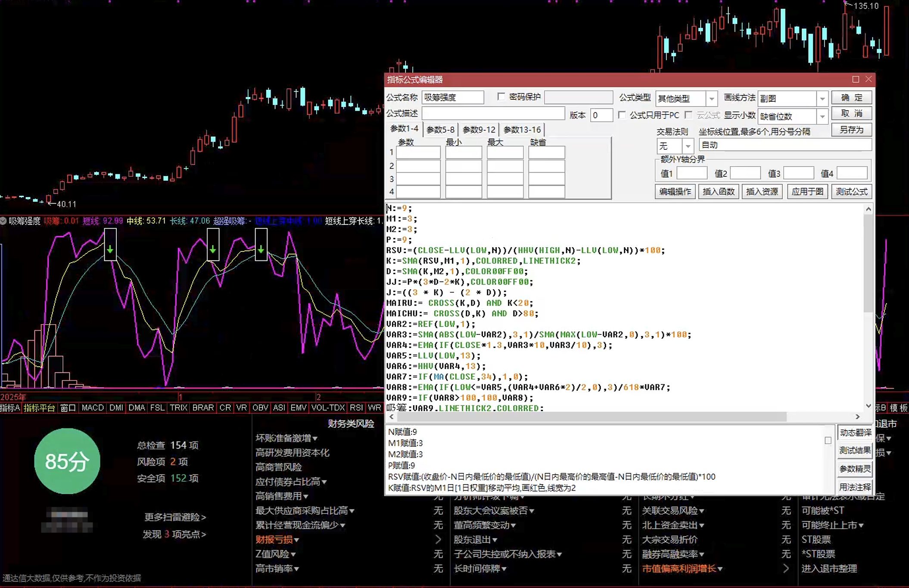This screenshot has height=588, width=909.
Task: Open the chevron arrow on the 财报亏损 row
Action: coord(438,539)
